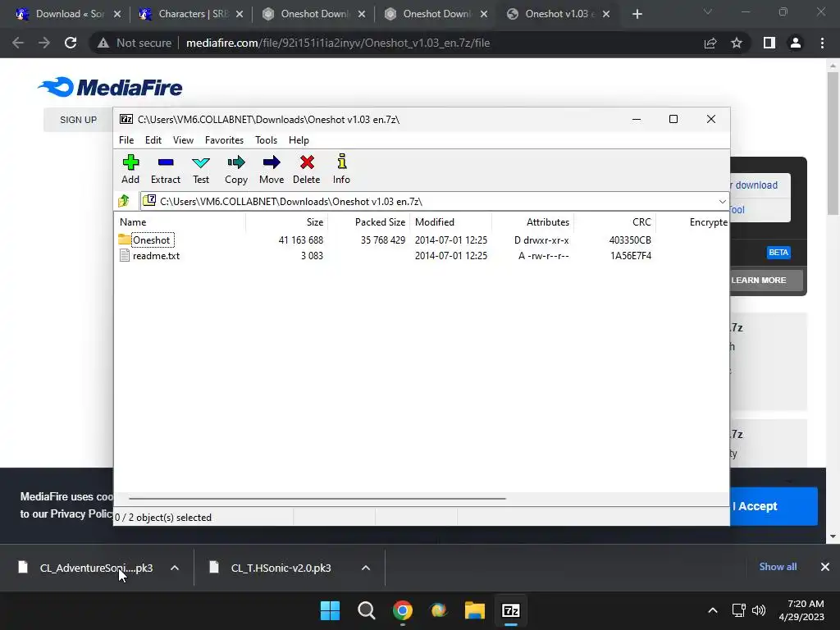Screen dimensions: 840x630
Task: Open File Explorer from the taskbar
Action: tap(475, 610)
